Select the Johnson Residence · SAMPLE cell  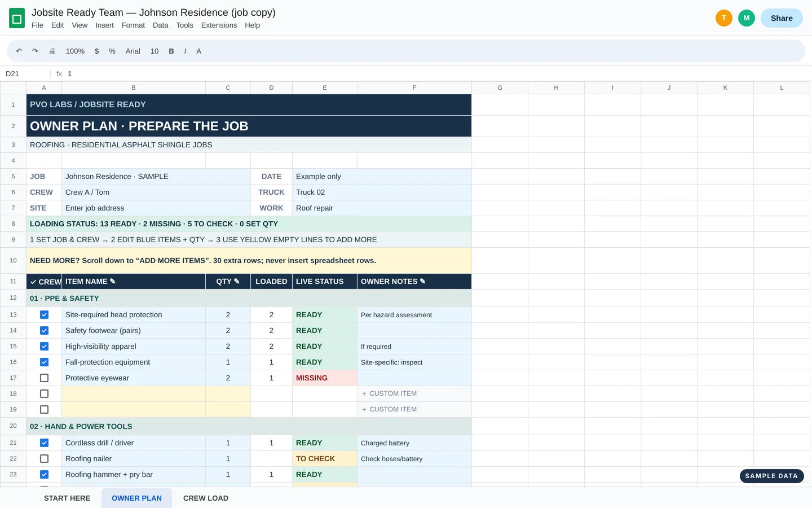pyautogui.click(x=156, y=177)
